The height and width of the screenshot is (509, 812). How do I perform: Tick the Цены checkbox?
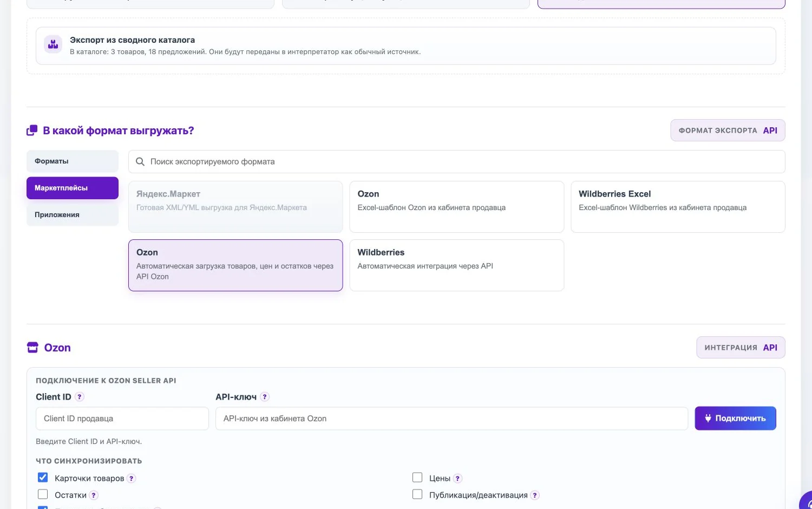[x=417, y=478]
